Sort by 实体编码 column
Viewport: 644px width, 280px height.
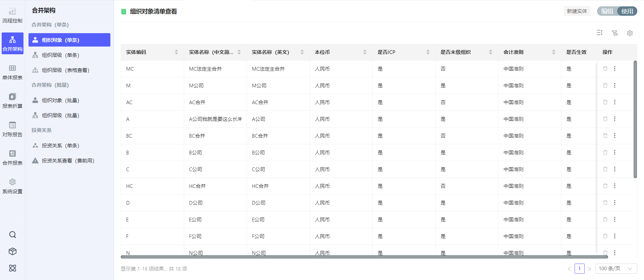coord(176,52)
